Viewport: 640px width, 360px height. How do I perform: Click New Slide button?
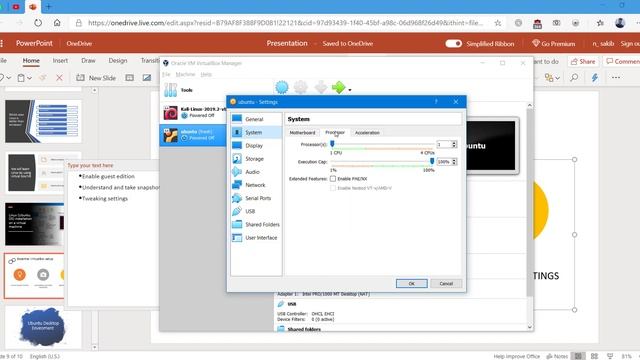coord(96,78)
